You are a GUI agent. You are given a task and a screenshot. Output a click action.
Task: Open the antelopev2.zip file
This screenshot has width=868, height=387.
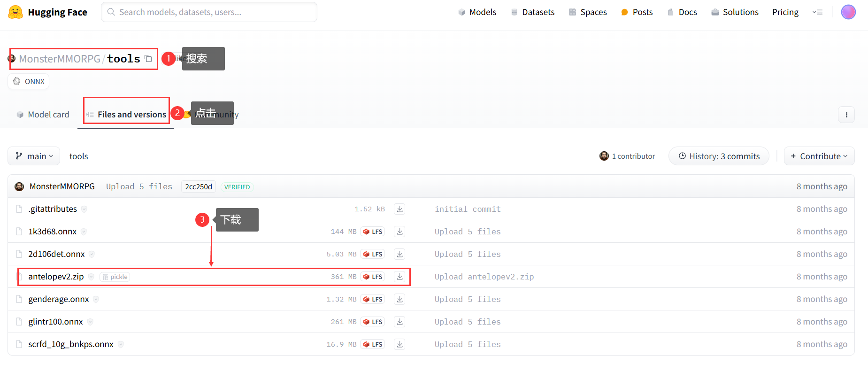56,277
